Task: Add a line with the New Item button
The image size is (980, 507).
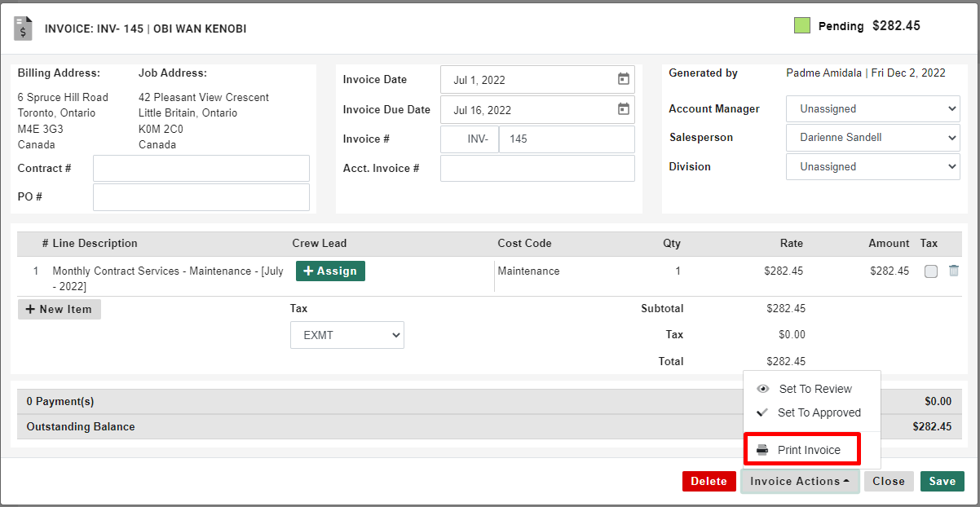Action: coord(60,309)
